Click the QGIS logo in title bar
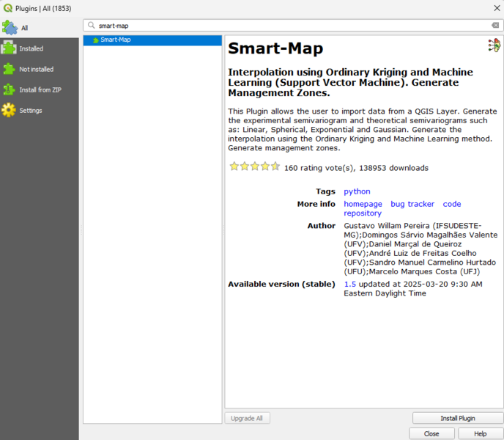 (x=7, y=7)
